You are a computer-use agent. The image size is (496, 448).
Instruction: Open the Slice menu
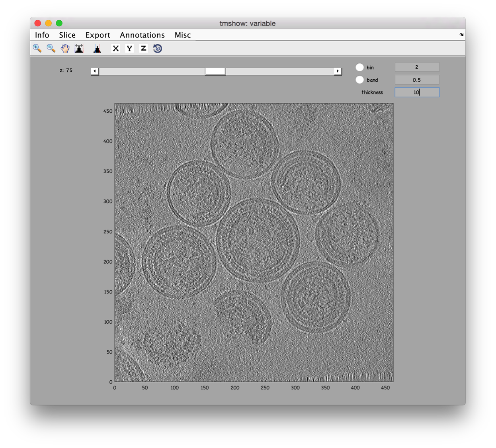pyautogui.click(x=67, y=35)
